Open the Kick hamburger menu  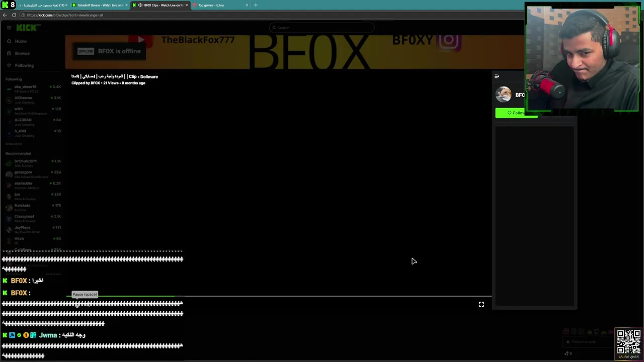(9, 28)
